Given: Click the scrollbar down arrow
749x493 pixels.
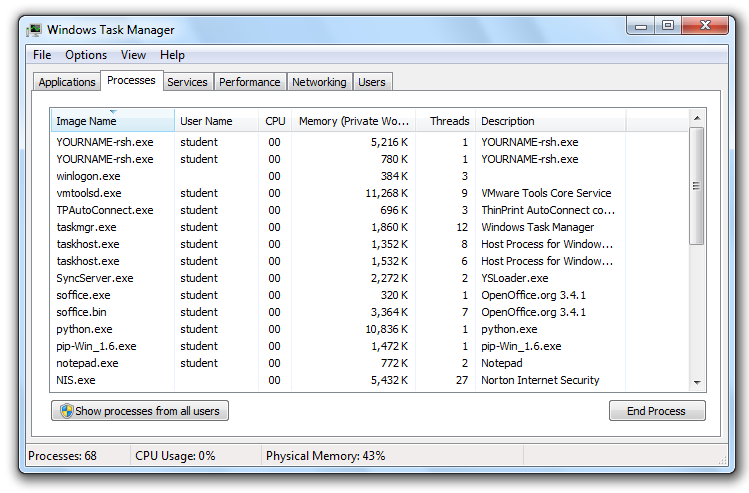Looking at the screenshot, I should point(697,382).
